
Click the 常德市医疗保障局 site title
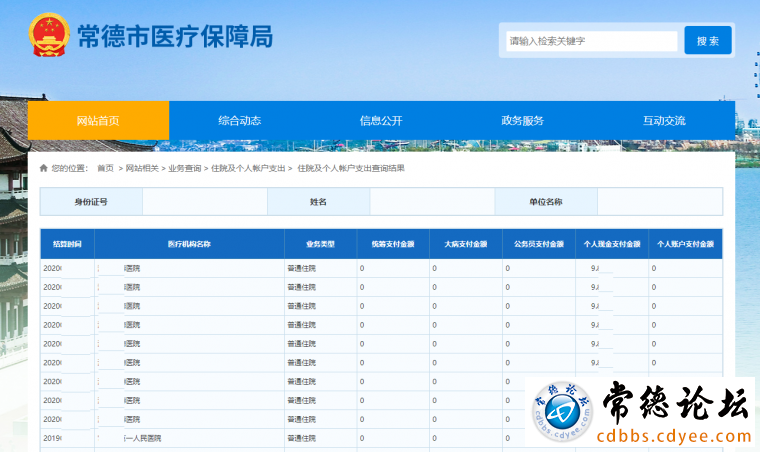(x=174, y=37)
